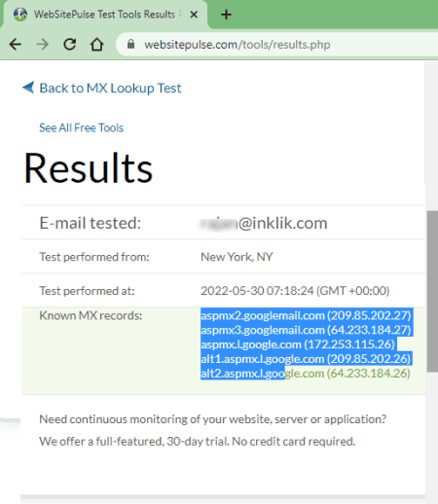
Task: Follow the Back to MX Lookup Test link
Action: pos(110,89)
